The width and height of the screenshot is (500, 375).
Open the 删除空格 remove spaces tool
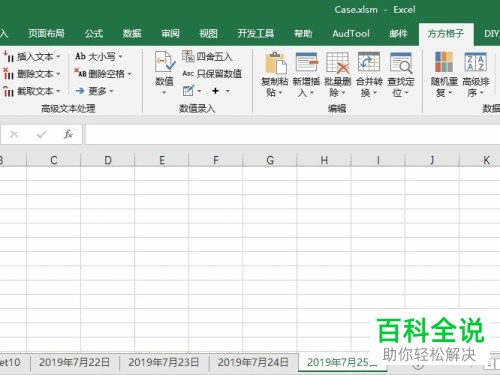tap(103, 73)
